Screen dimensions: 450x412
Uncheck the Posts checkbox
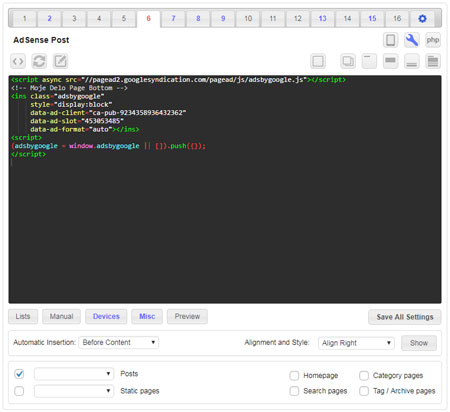click(x=19, y=374)
